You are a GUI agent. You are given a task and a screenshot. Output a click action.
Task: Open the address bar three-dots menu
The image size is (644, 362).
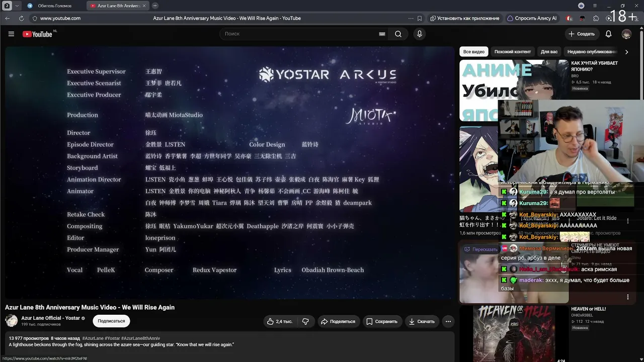(411, 18)
